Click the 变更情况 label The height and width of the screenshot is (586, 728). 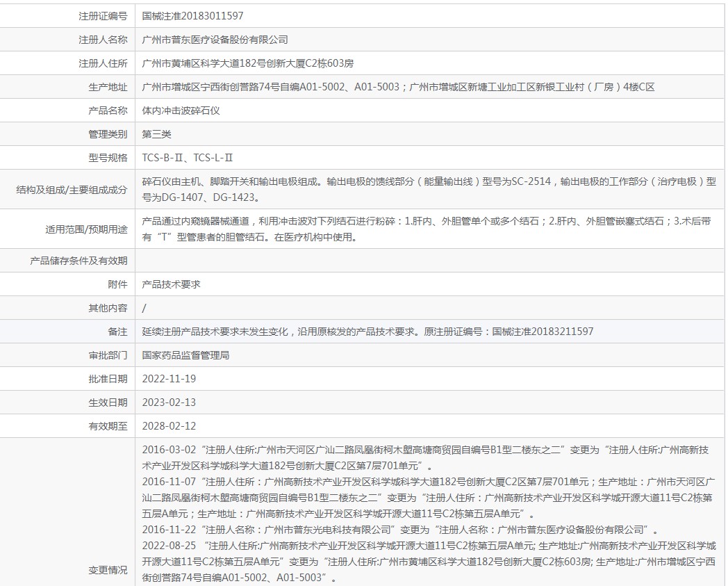click(x=108, y=571)
